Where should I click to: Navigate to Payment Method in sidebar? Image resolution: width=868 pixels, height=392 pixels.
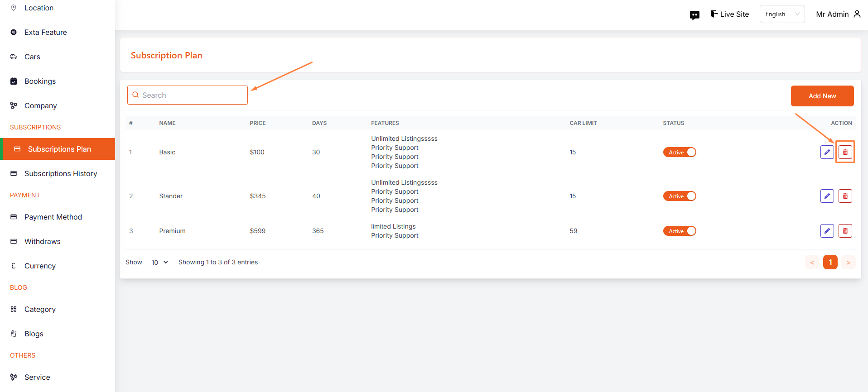click(x=53, y=217)
